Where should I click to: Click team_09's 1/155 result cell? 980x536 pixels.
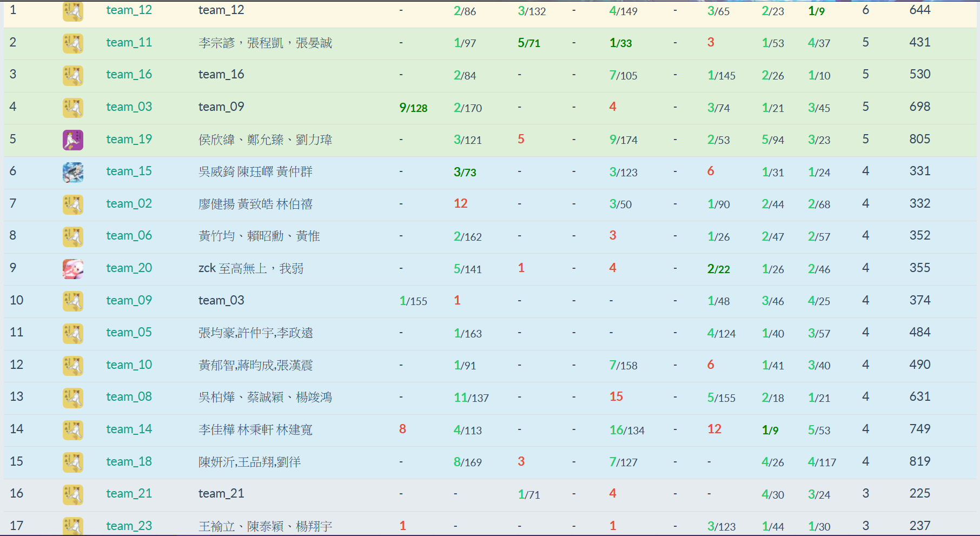pyautogui.click(x=413, y=301)
